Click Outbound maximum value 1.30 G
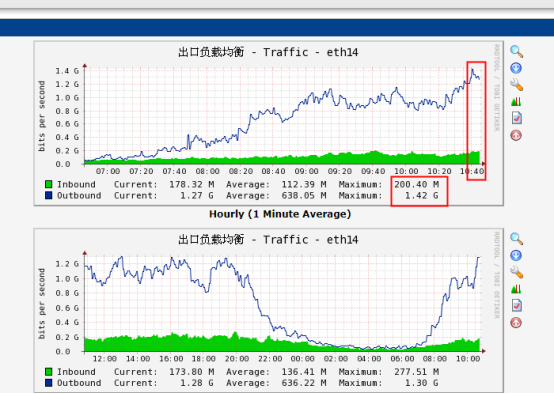Image resolution: width=554 pixels, height=394 pixels. click(x=422, y=383)
